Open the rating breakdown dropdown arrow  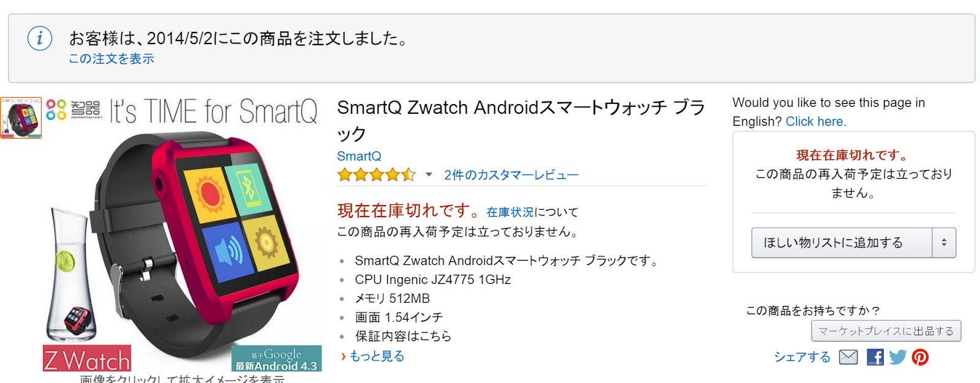429,175
